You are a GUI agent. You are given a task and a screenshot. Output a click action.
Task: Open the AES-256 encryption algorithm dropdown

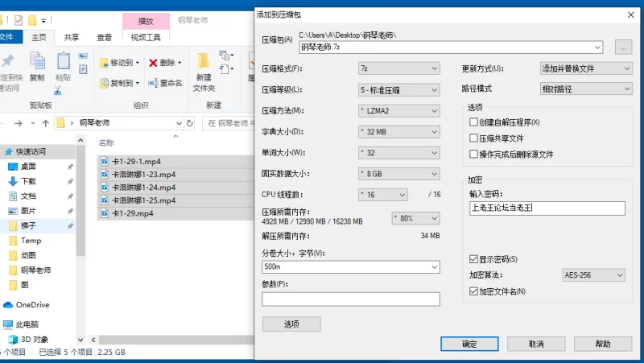[x=593, y=275]
